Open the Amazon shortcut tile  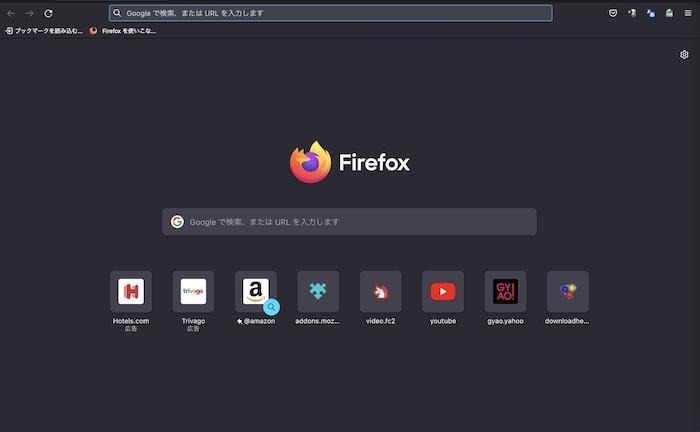click(x=256, y=291)
